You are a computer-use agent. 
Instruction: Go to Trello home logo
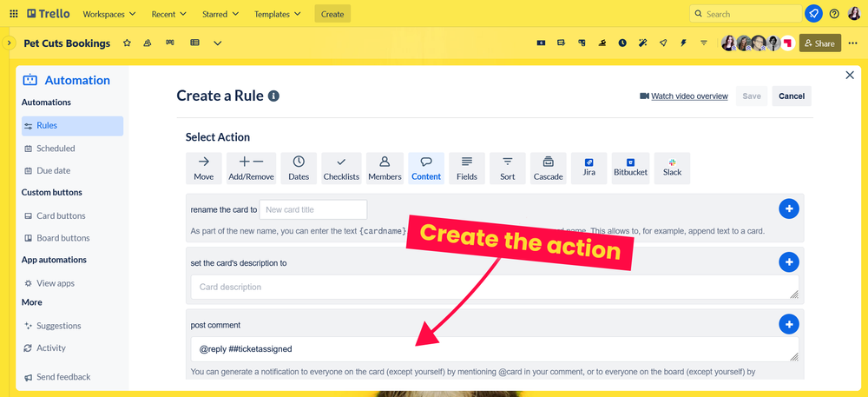coord(48,14)
